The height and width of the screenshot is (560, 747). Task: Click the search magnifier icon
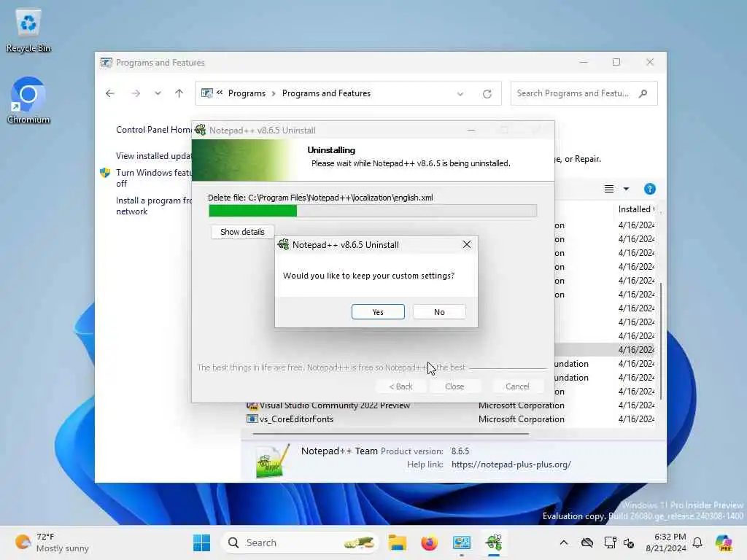(643, 93)
